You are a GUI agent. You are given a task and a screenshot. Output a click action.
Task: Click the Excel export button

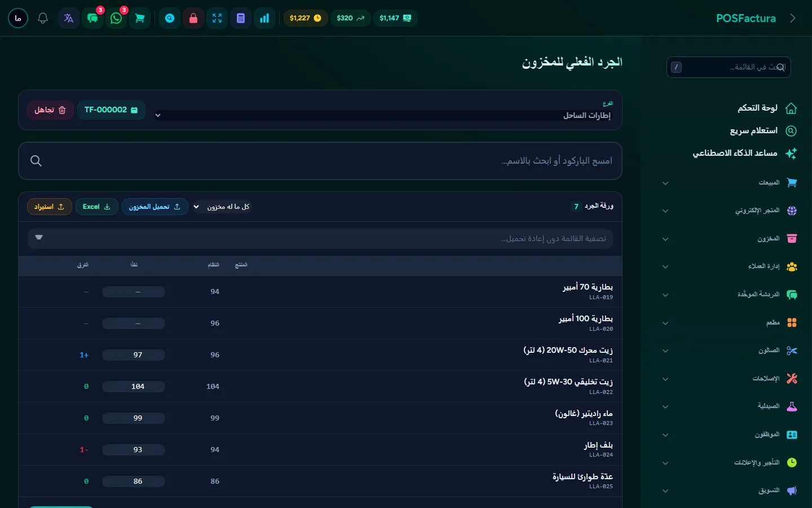click(96, 207)
